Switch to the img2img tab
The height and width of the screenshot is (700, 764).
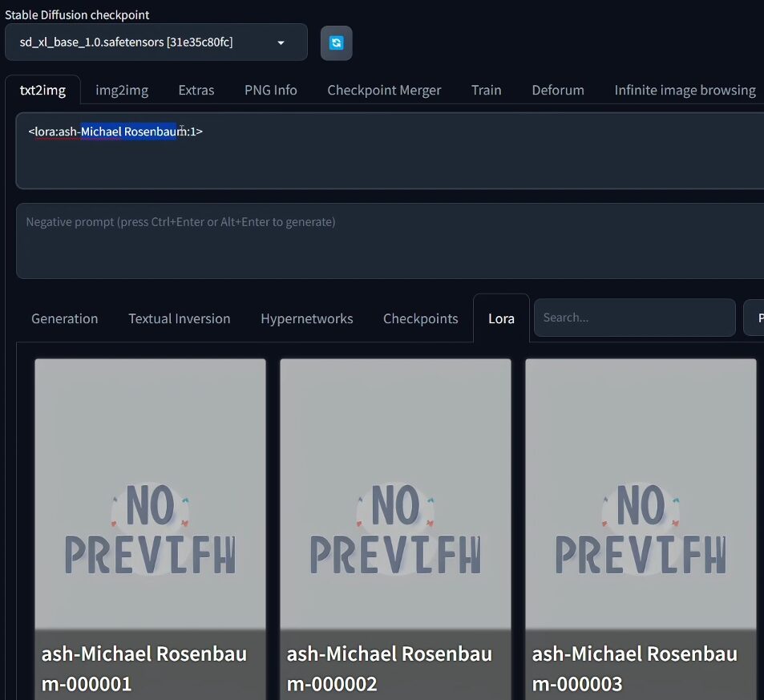pos(122,90)
